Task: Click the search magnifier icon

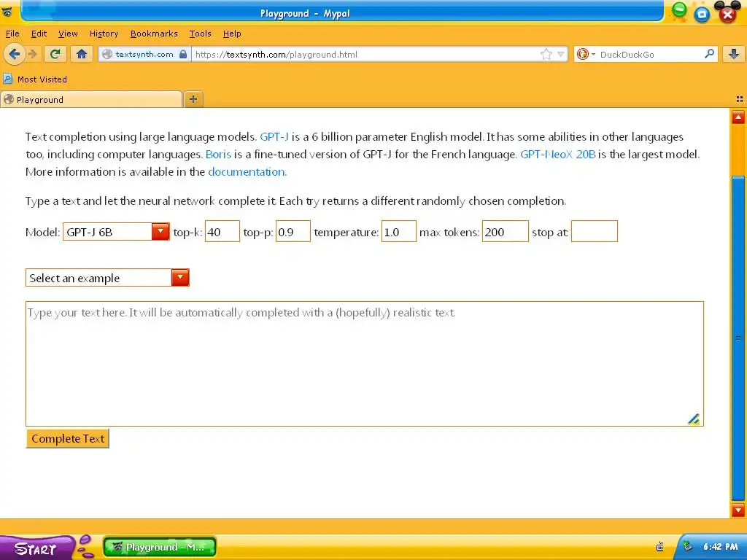Action: click(709, 54)
